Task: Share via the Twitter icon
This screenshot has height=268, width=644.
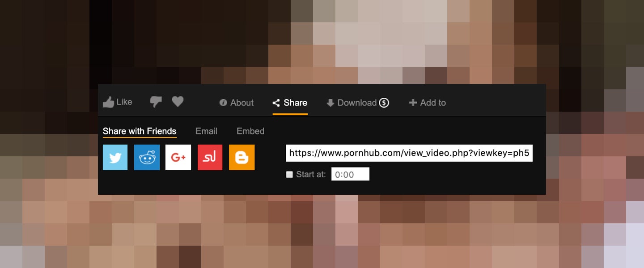Action: click(x=115, y=157)
